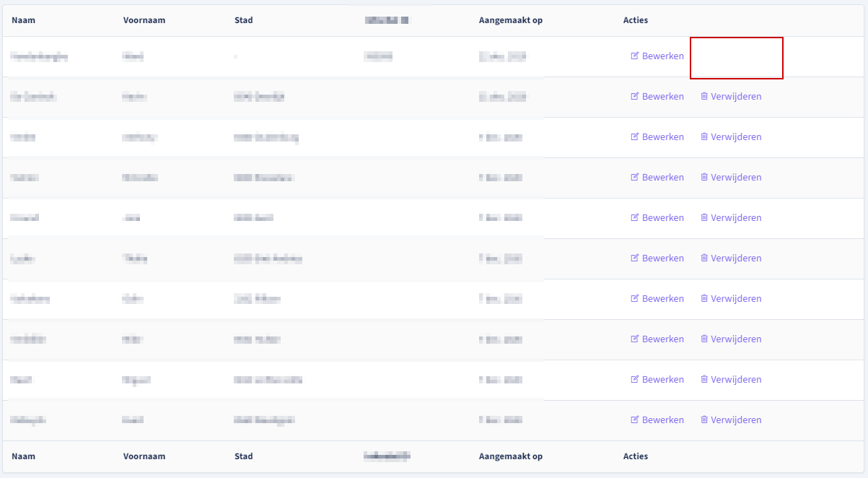Screen dimensions: 868x478
Task: Click the trash icon in the second row
Action: (703, 96)
